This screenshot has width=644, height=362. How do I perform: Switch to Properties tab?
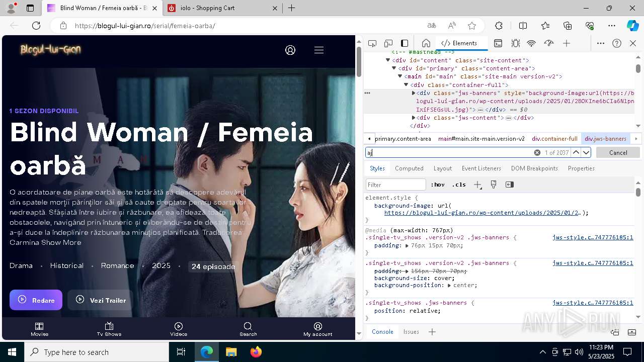click(x=581, y=168)
